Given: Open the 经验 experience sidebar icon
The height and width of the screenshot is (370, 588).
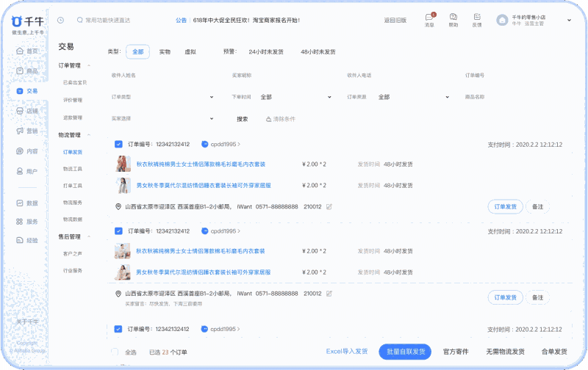Looking at the screenshot, I should click(x=20, y=240).
